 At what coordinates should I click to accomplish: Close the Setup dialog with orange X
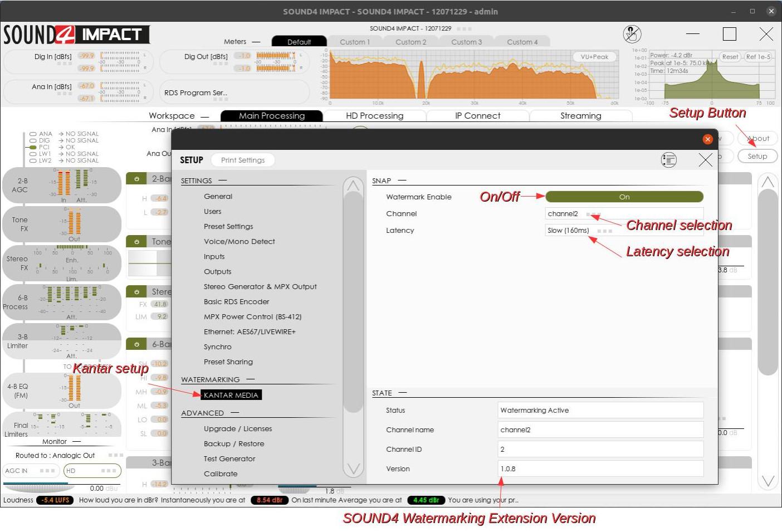click(707, 139)
